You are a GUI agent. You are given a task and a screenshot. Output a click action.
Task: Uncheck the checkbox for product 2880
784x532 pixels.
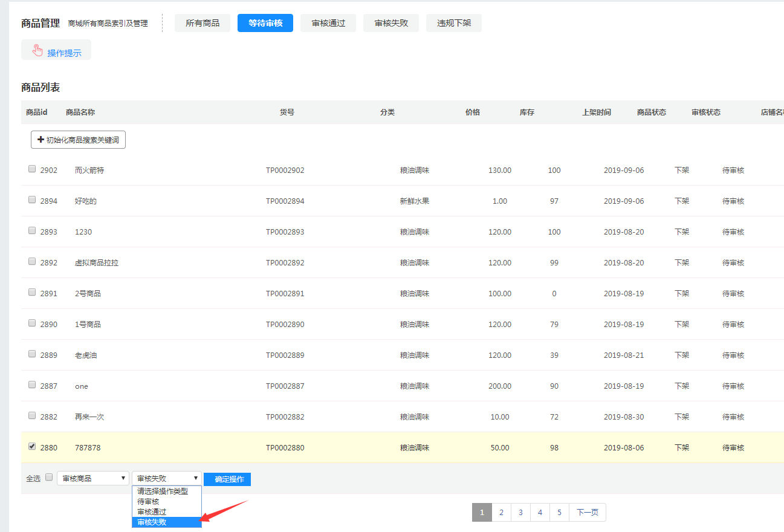[32, 447]
